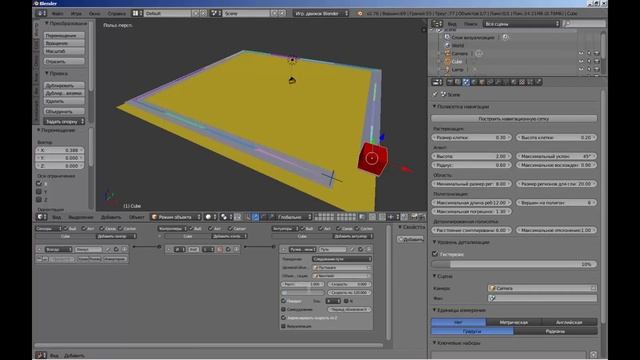This screenshot has width=640, height=360.
Task: Select the Scene properties tab icon
Action: coord(466,82)
